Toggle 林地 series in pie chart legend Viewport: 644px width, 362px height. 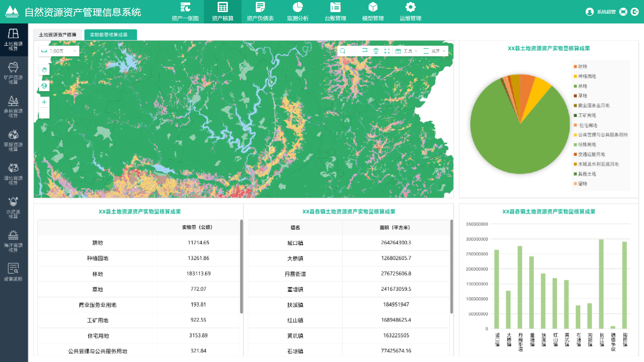[x=582, y=86]
